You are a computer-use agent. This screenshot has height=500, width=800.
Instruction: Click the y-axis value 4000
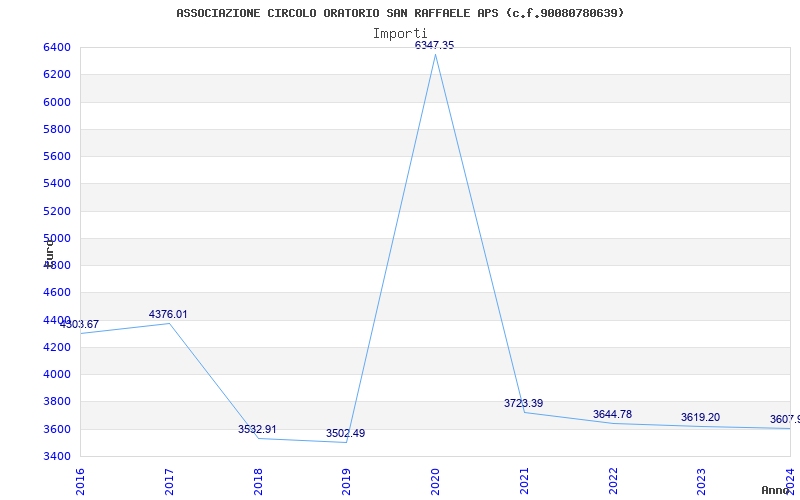57,374
